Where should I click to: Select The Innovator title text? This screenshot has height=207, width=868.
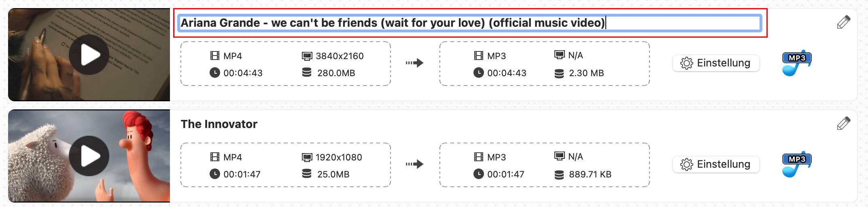point(219,124)
